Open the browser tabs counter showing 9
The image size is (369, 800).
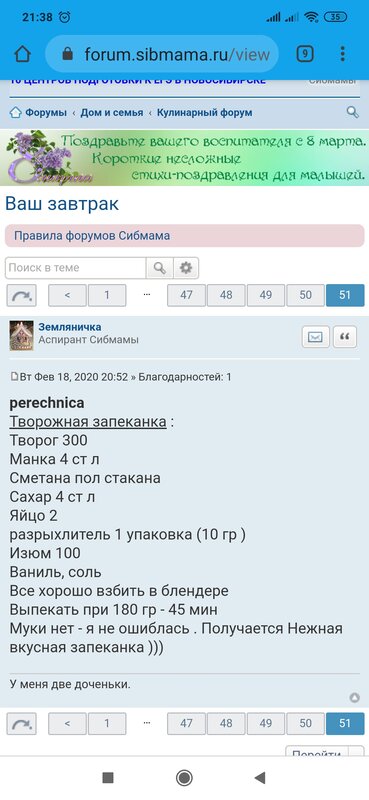(x=305, y=54)
